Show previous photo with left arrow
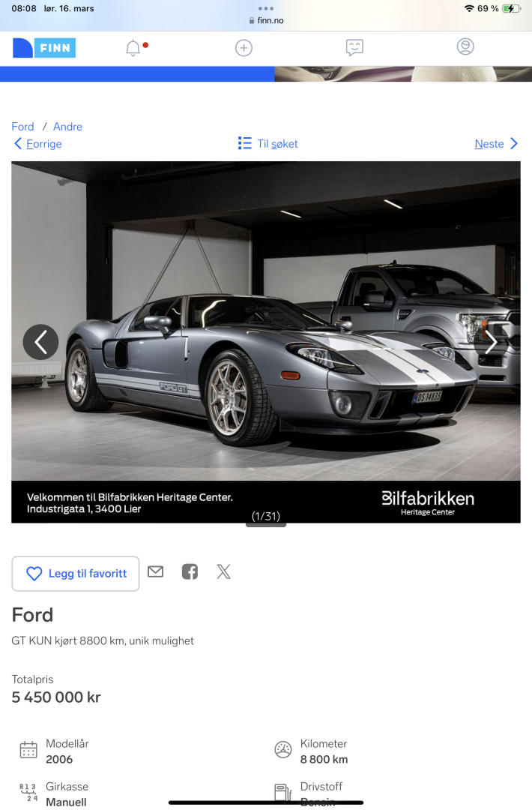The image size is (532, 810). point(40,342)
